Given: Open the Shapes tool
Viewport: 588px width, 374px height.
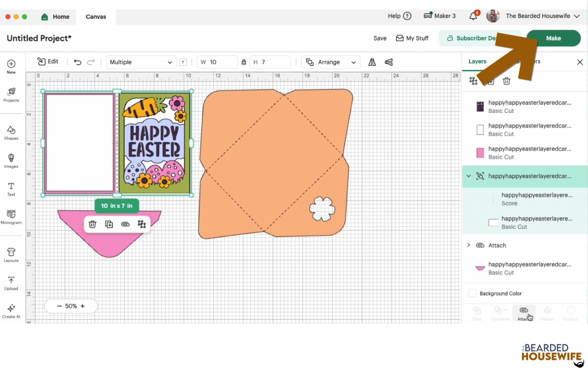Looking at the screenshot, I should [11, 133].
